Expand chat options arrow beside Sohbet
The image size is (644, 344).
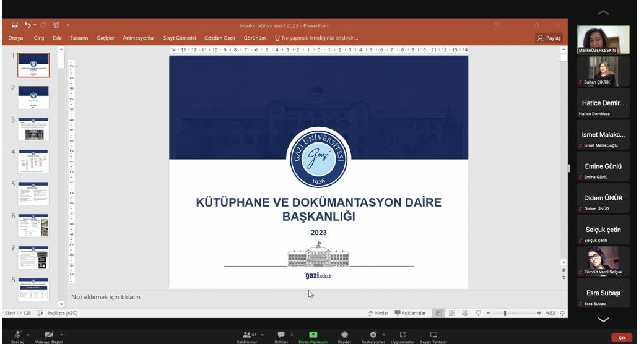(292, 335)
